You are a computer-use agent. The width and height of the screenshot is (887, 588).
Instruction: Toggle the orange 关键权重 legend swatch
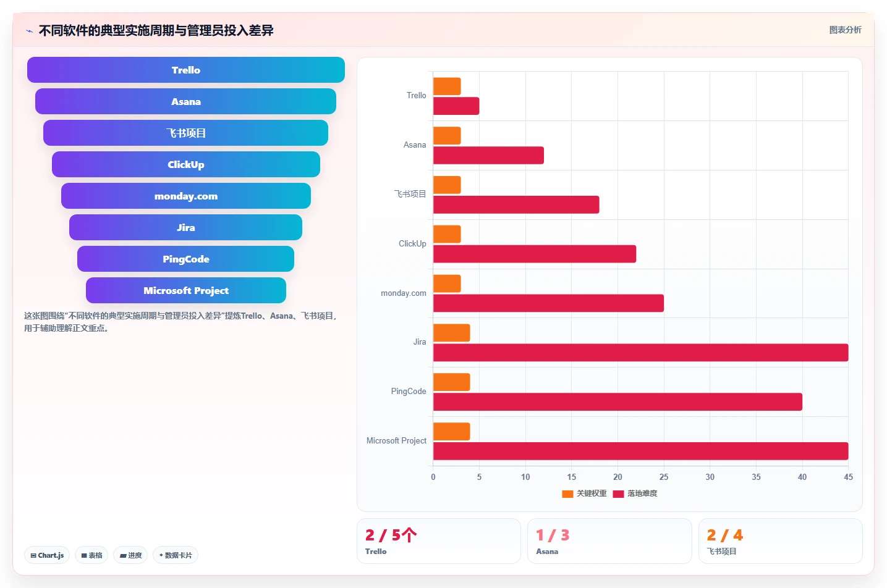pyautogui.click(x=567, y=493)
